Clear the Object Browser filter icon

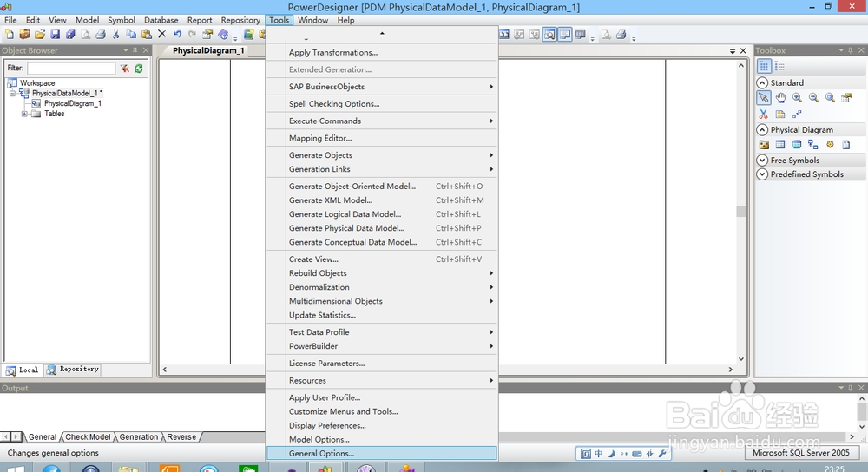point(125,68)
